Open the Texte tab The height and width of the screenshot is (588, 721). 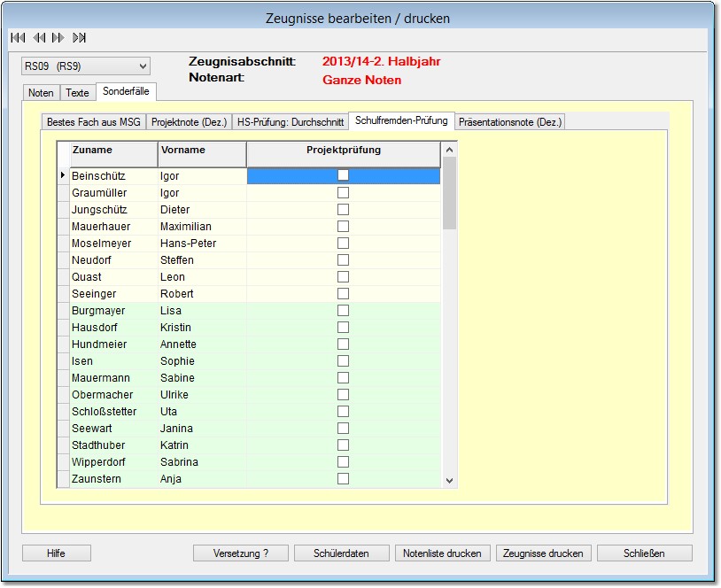pyautogui.click(x=77, y=93)
